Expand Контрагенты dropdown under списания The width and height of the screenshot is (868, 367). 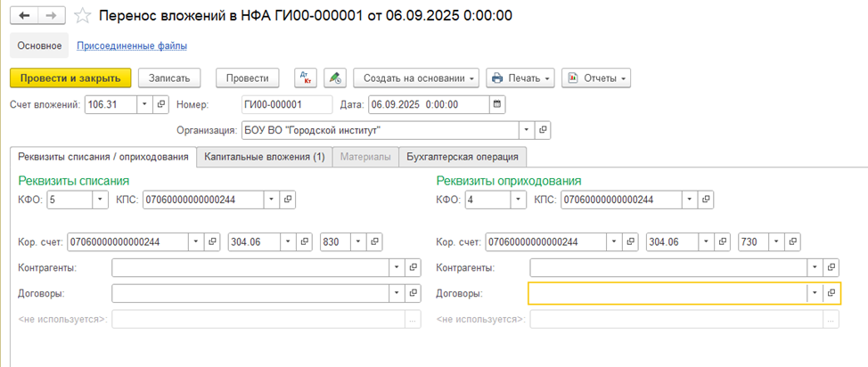[397, 267]
